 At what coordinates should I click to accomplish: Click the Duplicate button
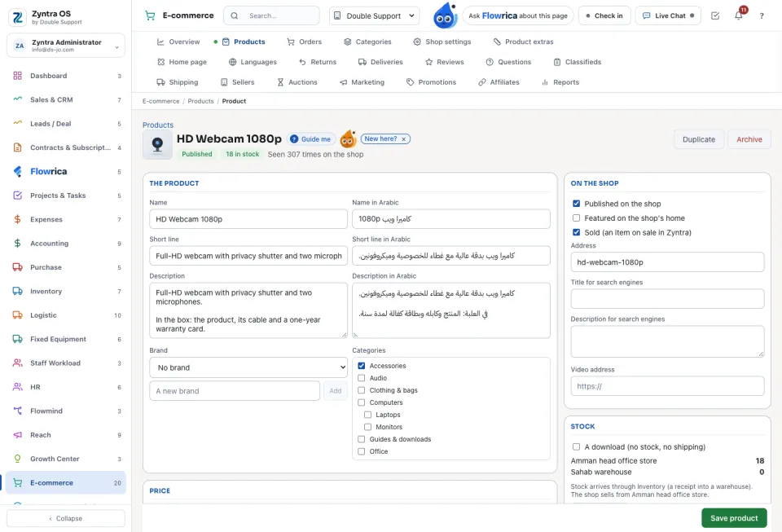pyautogui.click(x=699, y=139)
